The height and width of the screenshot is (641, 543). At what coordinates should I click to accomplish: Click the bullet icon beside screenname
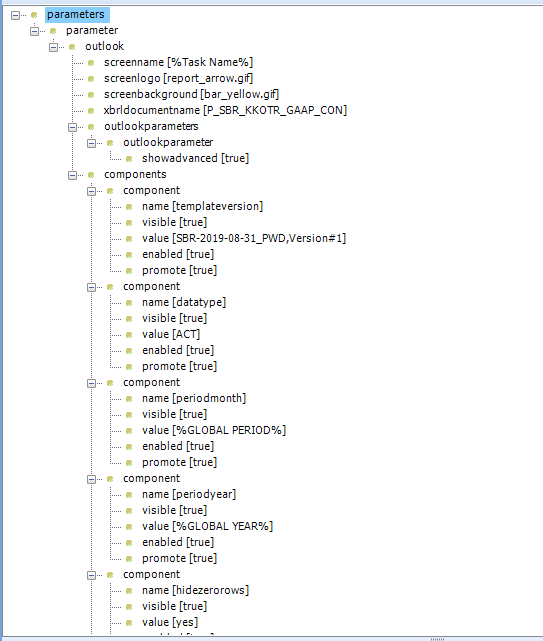pyautogui.click(x=91, y=63)
